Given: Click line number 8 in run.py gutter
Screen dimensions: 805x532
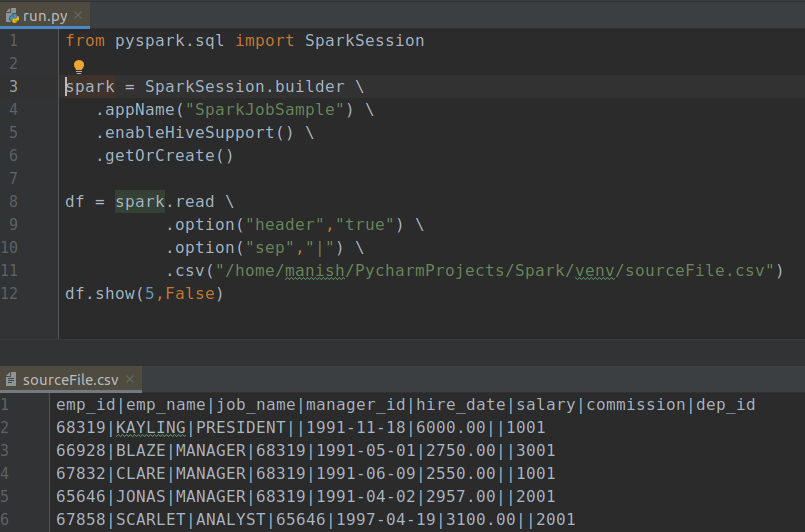Looking at the screenshot, I should point(13,201).
